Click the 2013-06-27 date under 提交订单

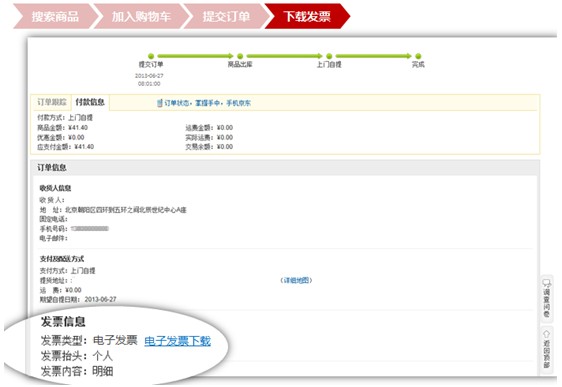(x=149, y=76)
